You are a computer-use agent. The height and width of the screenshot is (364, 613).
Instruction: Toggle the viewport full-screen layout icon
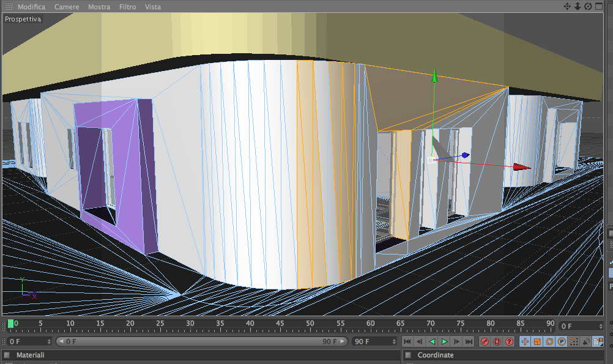click(x=598, y=6)
